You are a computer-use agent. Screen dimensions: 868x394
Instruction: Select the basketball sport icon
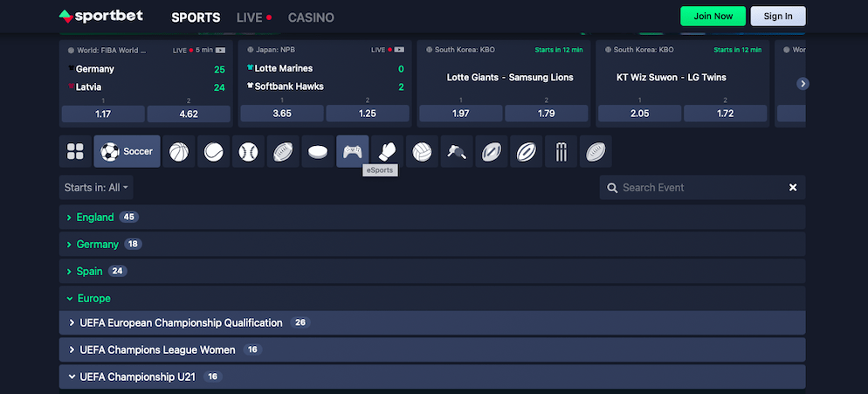(x=179, y=151)
